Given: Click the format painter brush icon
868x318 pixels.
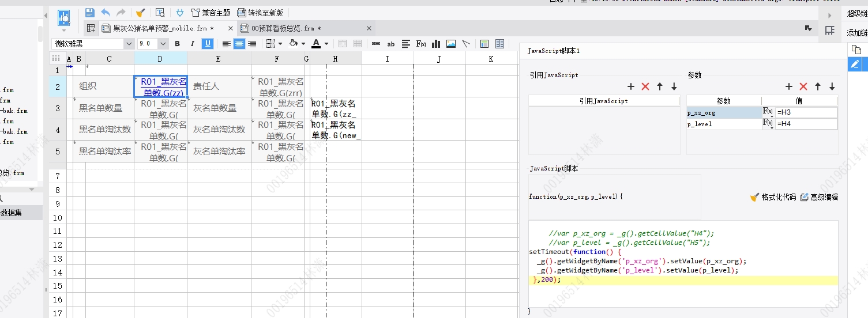Looking at the screenshot, I should (140, 12).
